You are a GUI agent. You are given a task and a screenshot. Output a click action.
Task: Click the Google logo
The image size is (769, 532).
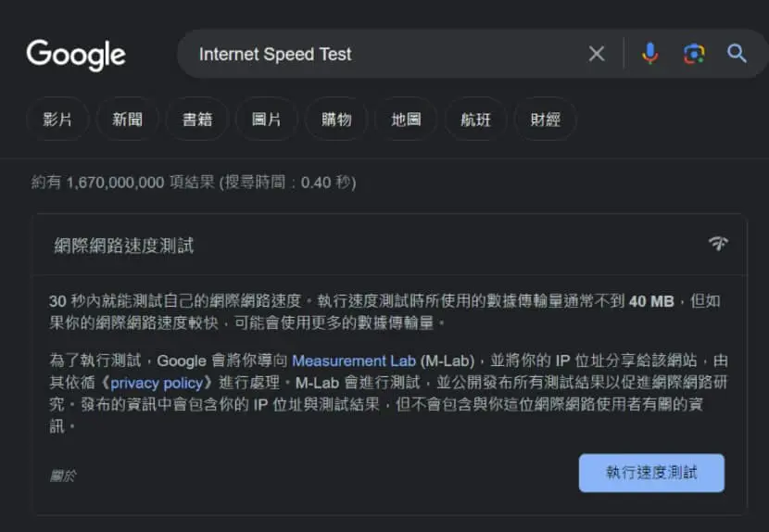[x=76, y=55]
